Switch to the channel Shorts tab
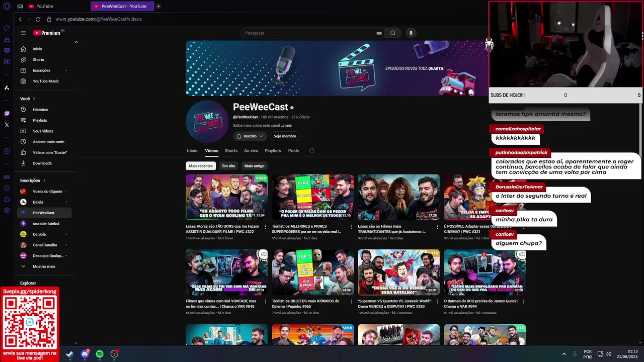The height and width of the screenshot is (362, 644). tap(231, 151)
